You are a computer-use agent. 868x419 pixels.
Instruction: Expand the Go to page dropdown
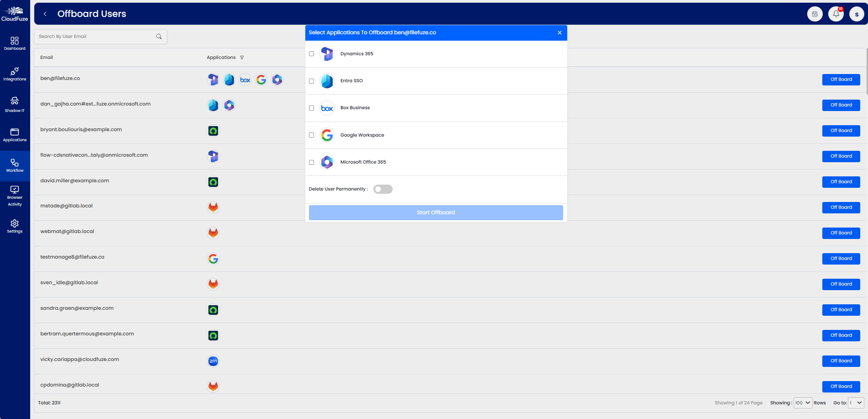(x=856, y=403)
